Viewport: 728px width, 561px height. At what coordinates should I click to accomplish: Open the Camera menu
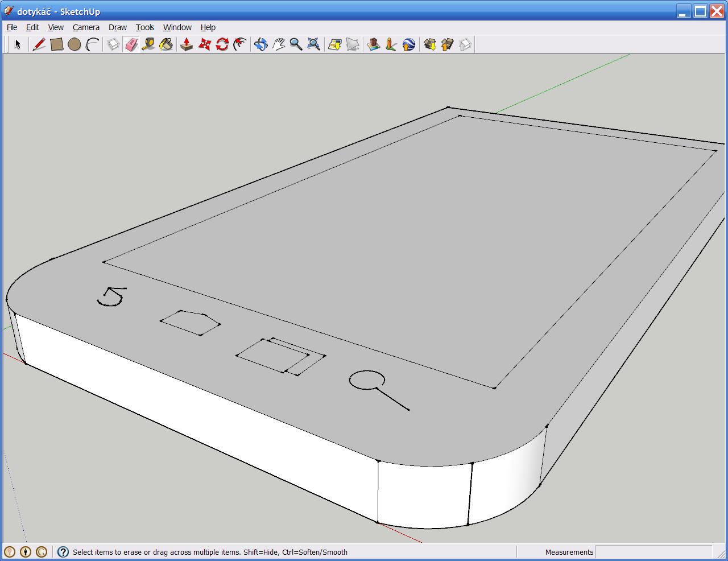[86, 27]
